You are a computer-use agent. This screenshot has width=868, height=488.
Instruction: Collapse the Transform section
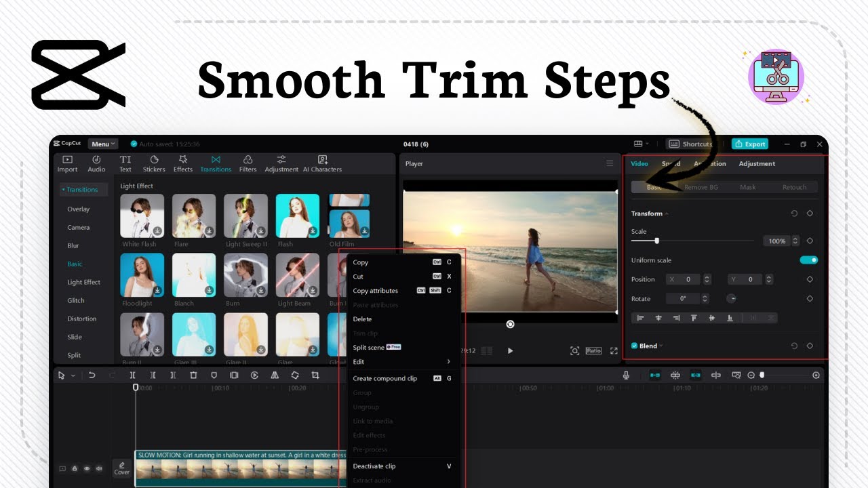667,213
